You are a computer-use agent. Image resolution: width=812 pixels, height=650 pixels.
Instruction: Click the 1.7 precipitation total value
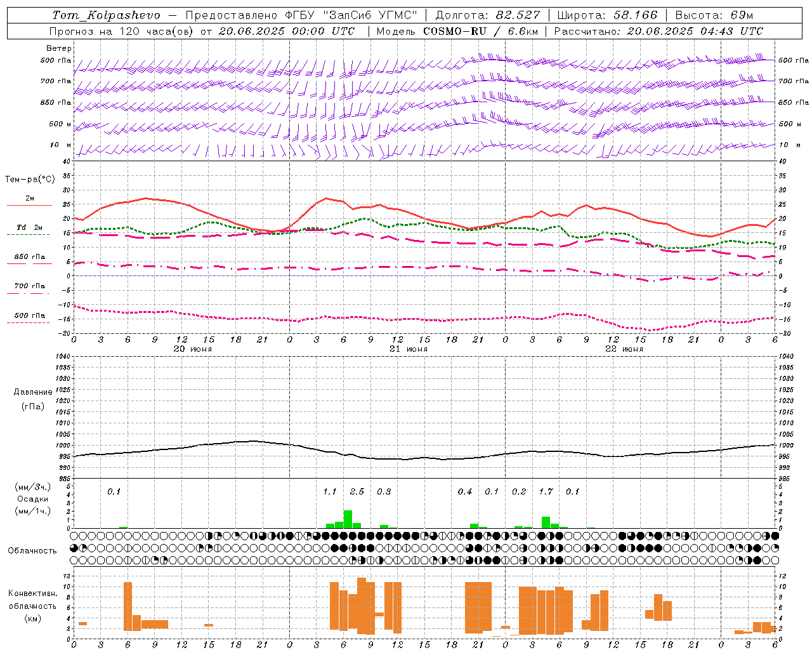(x=546, y=491)
